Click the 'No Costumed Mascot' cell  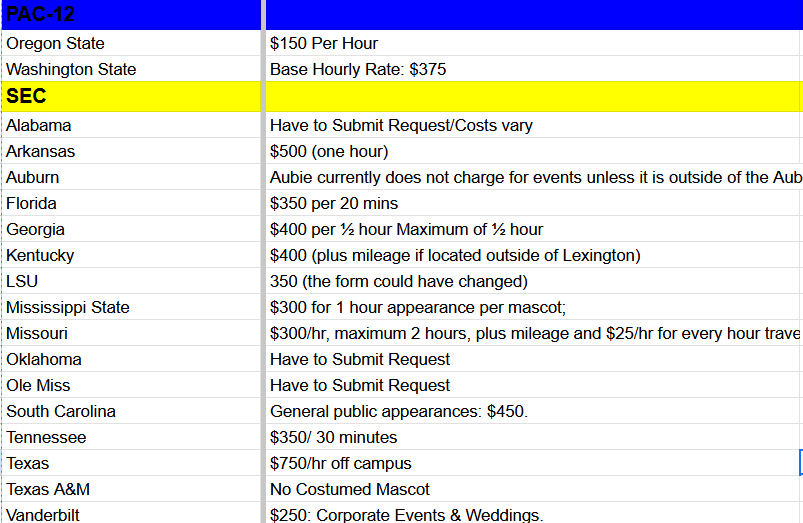pos(534,489)
